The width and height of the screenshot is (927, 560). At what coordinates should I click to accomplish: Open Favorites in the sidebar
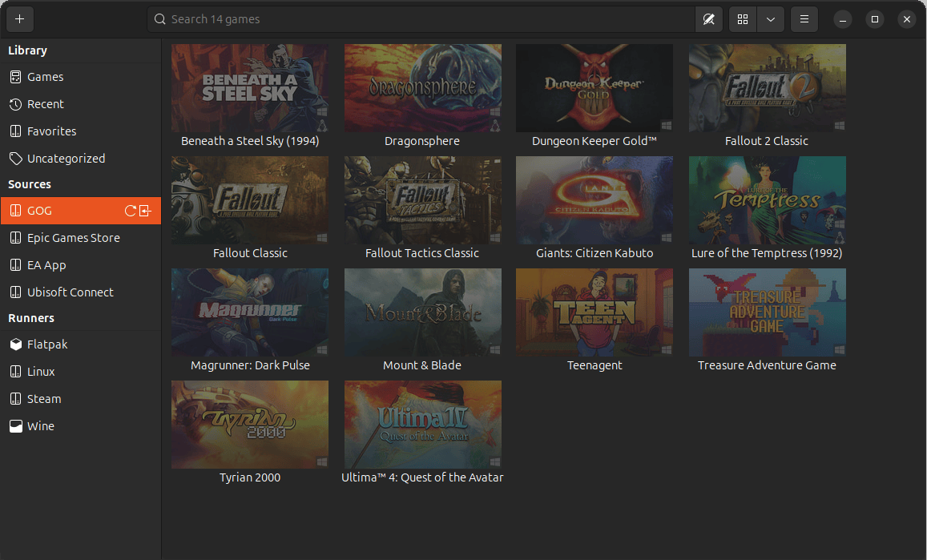80,131
